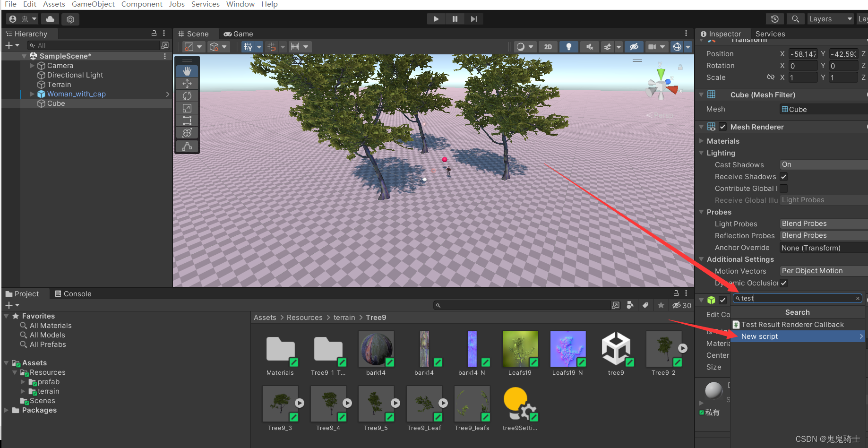Screen dimensions: 868x448
Task: Click the Pause button
Action: point(455,19)
